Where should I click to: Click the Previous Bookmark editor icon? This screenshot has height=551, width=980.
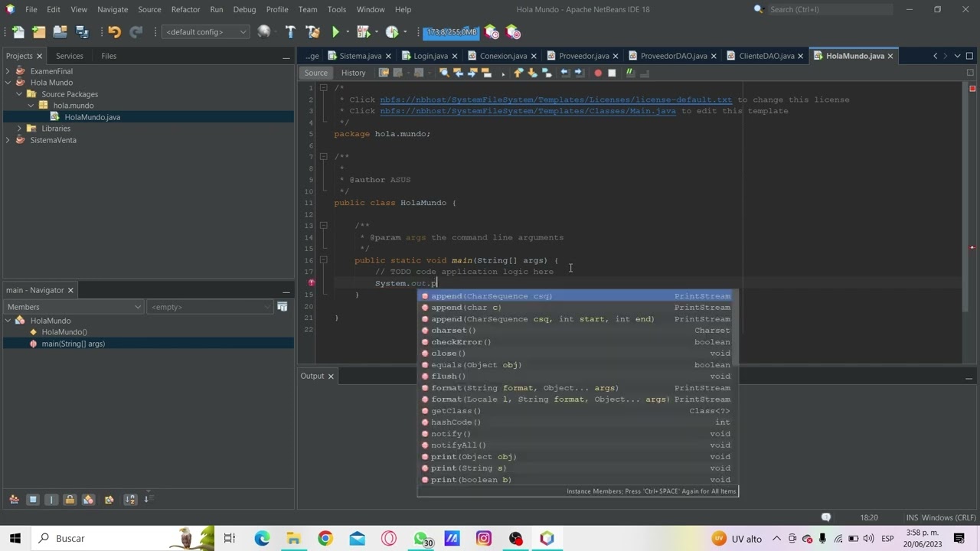coord(518,73)
